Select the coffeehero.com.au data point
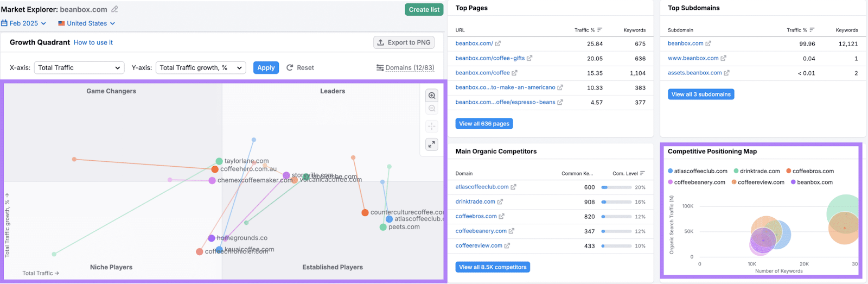Image resolution: width=868 pixels, height=284 pixels. pos(215,169)
